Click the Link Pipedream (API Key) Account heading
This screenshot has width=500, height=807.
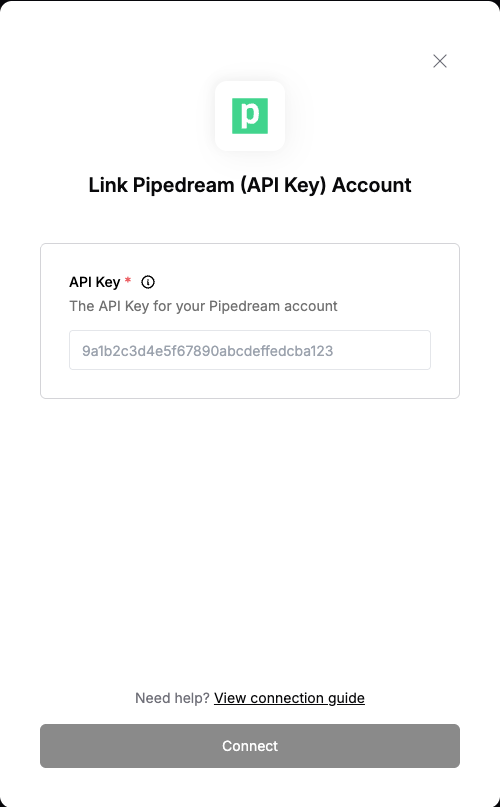point(250,185)
